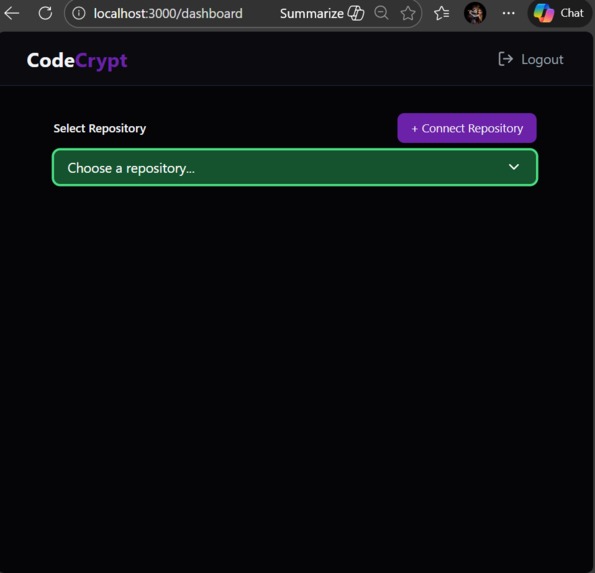Add this page to favorites star
The width and height of the screenshot is (595, 573).
(x=408, y=14)
